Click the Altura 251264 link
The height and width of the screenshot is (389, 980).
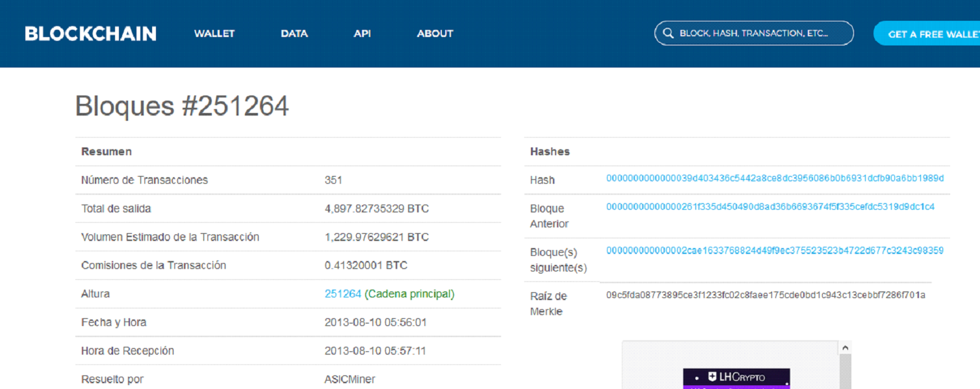pyautogui.click(x=342, y=294)
